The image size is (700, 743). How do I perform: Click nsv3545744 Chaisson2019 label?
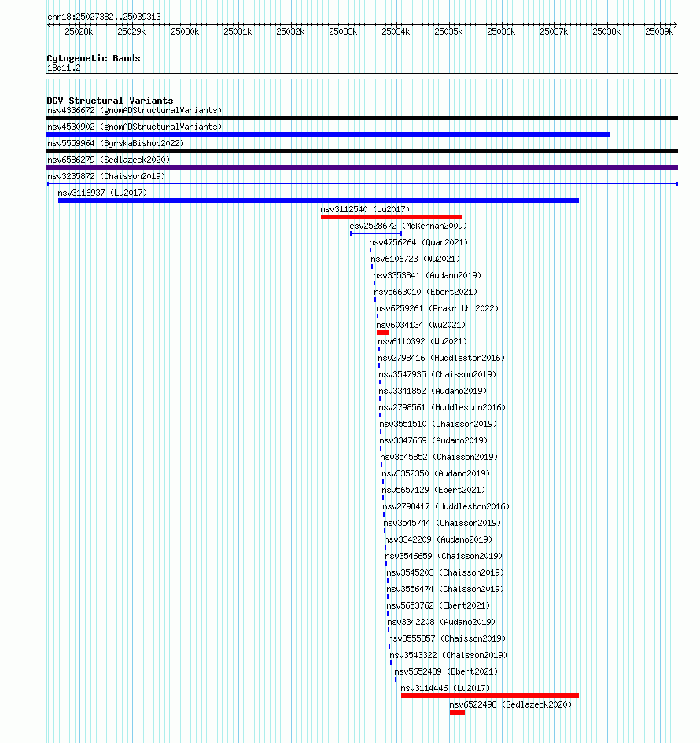click(442, 524)
